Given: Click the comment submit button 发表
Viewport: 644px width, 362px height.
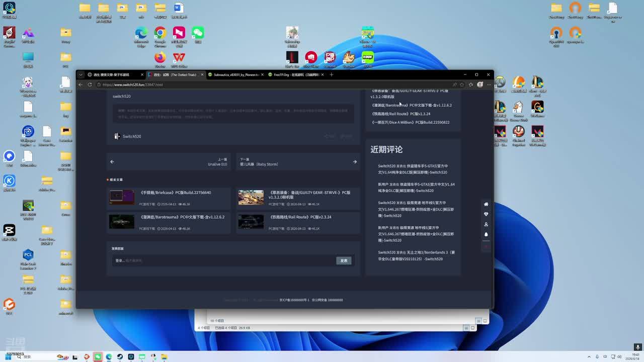Looking at the screenshot, I should point(344,260).
